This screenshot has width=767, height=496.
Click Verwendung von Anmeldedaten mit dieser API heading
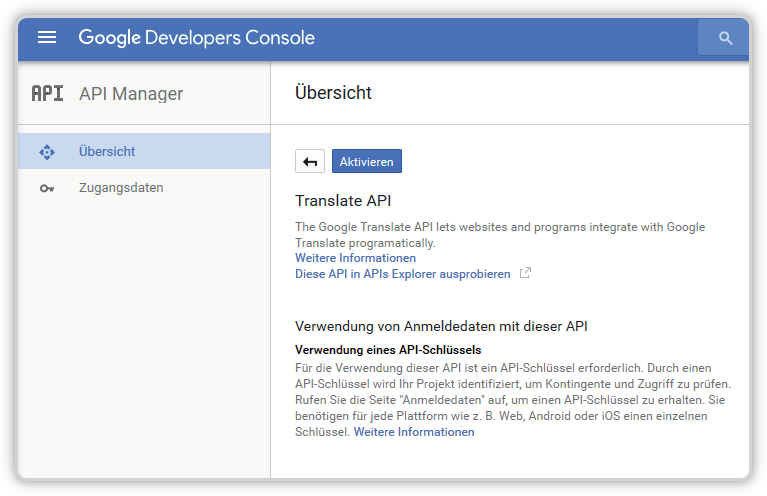click(441, 326)
